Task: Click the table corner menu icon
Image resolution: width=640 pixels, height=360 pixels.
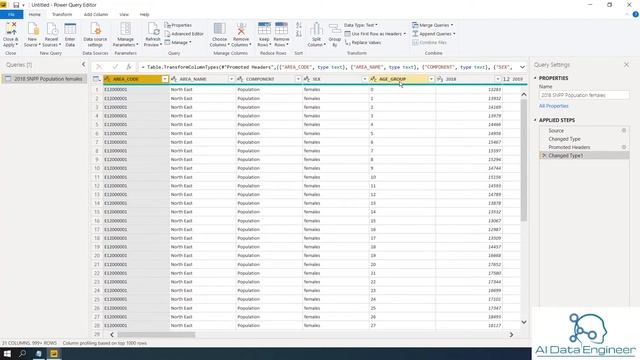Action: 96,79
